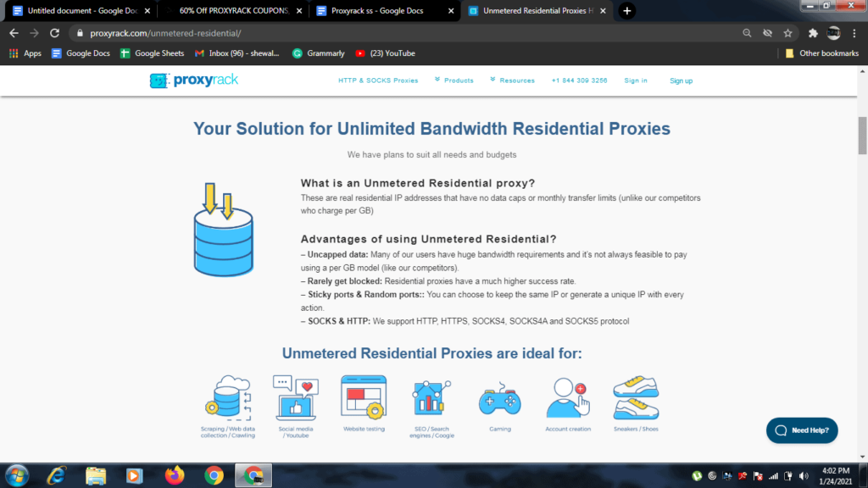Switch to the 60% Off PROXYRACK COUPONS tab
The height and width of the screenshot is (488, 868).
232,10
